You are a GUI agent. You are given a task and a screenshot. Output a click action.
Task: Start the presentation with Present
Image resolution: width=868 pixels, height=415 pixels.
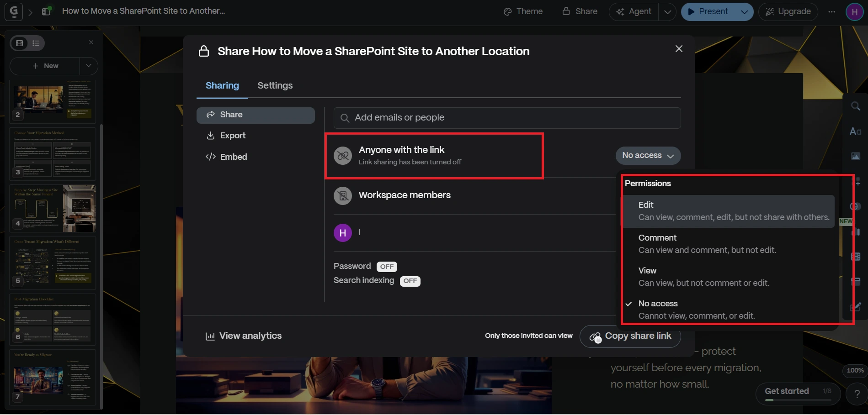pos(708,12)
